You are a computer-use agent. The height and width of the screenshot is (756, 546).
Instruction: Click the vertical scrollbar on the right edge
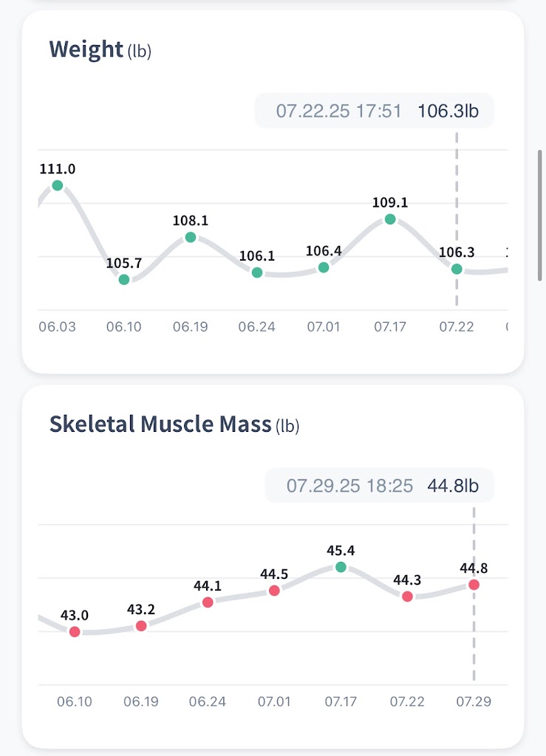click(540, 213)
